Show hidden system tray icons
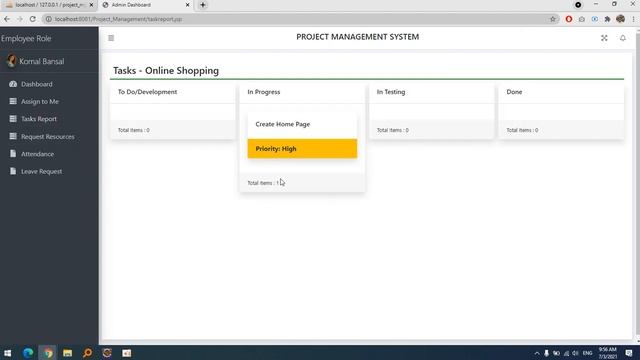Screen dimensions: 640x360 coord(537,353)
